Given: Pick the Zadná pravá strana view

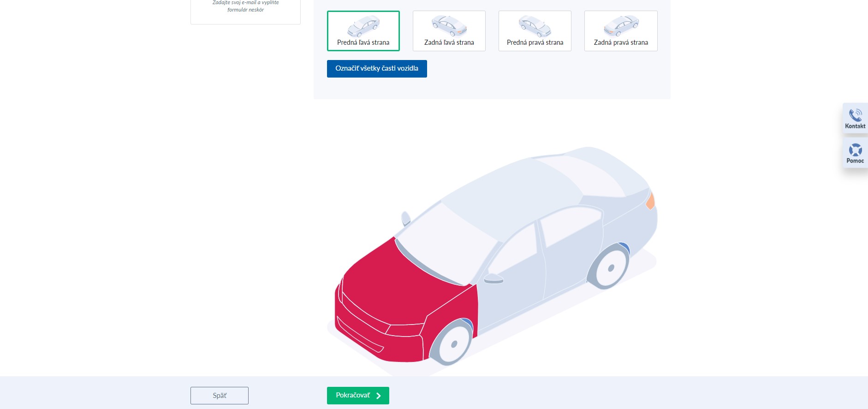Looking at the screenshot, I should tap(620, 31).
